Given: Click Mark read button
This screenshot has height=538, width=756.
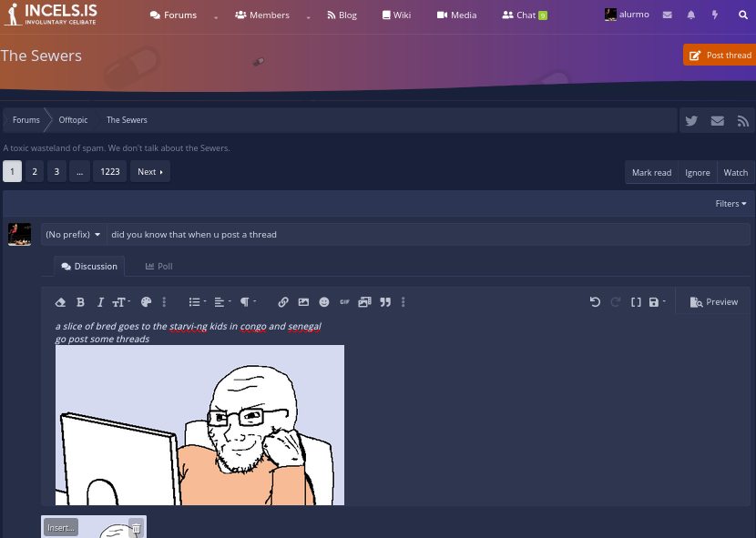Looking at the screenshot, I should [651, 173].
